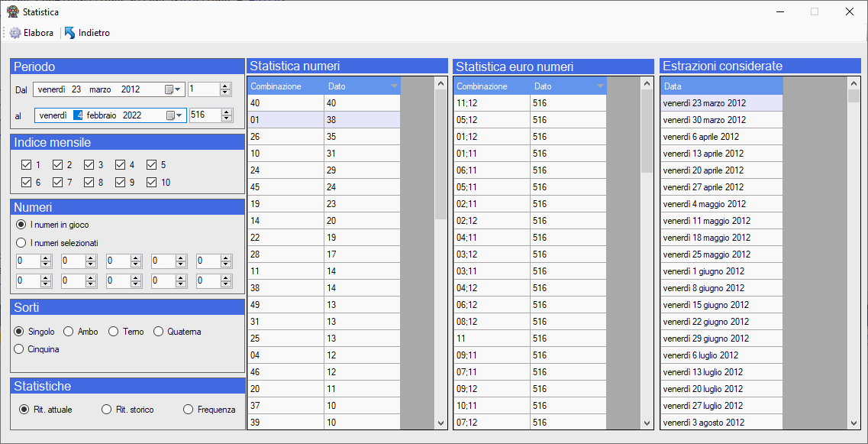Toggle Indice mensile checkbox 10

(x=152, y=182)
